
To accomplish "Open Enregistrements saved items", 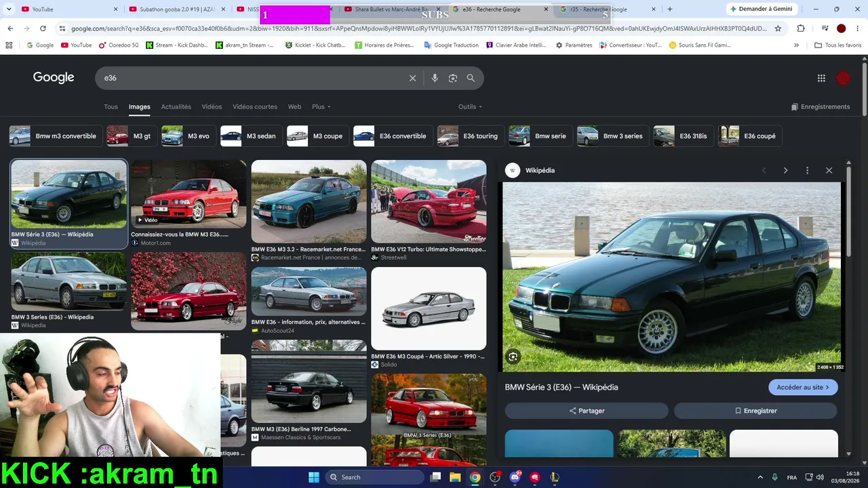I will point(821,106).
